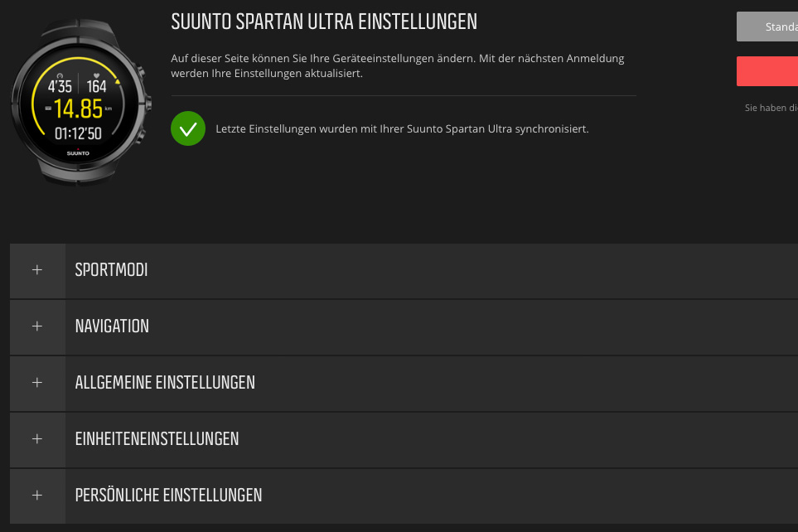Open the Persönliche Einstellungen section header

168,496
